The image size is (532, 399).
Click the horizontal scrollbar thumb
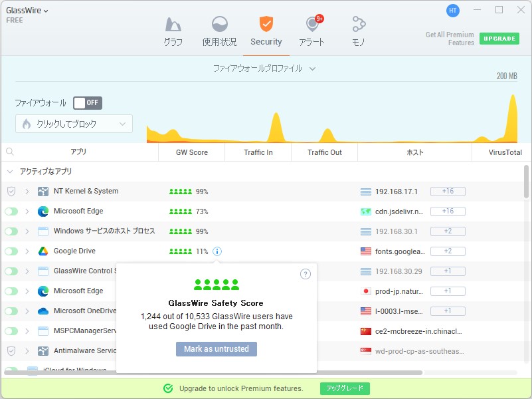click(x=213, y=373)
